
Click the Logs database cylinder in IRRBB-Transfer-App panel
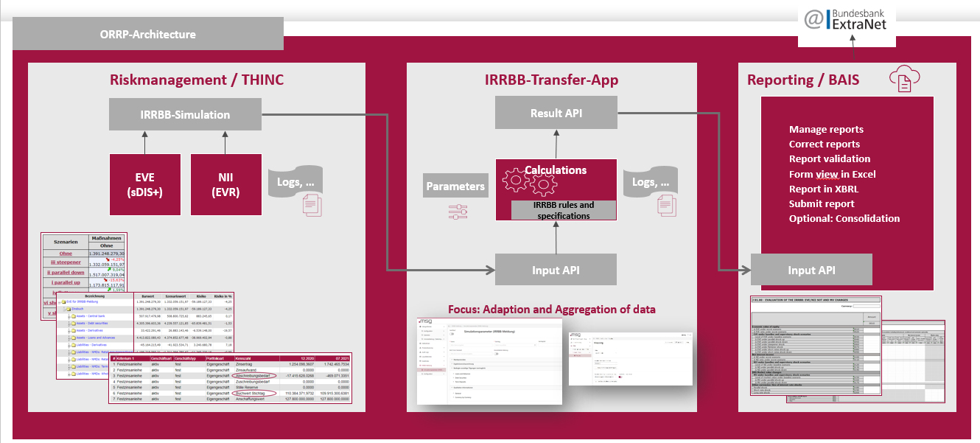click(x=652, y=182)
